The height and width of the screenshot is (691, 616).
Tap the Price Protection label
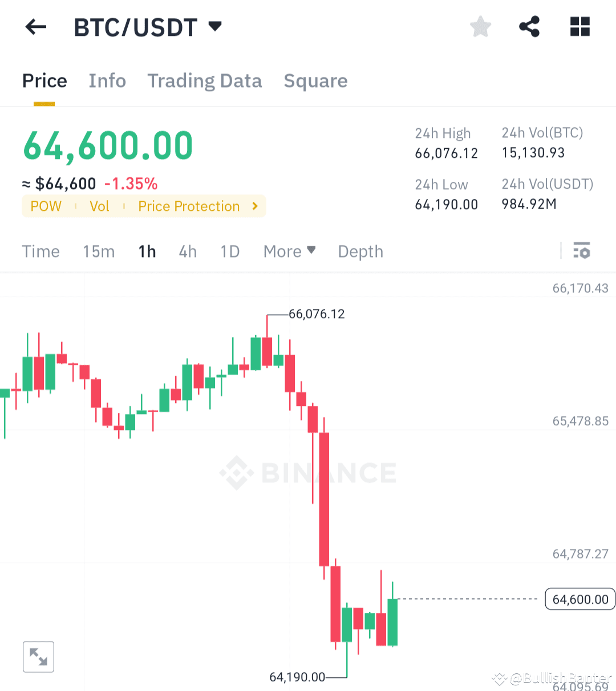(x=189, y=206)
